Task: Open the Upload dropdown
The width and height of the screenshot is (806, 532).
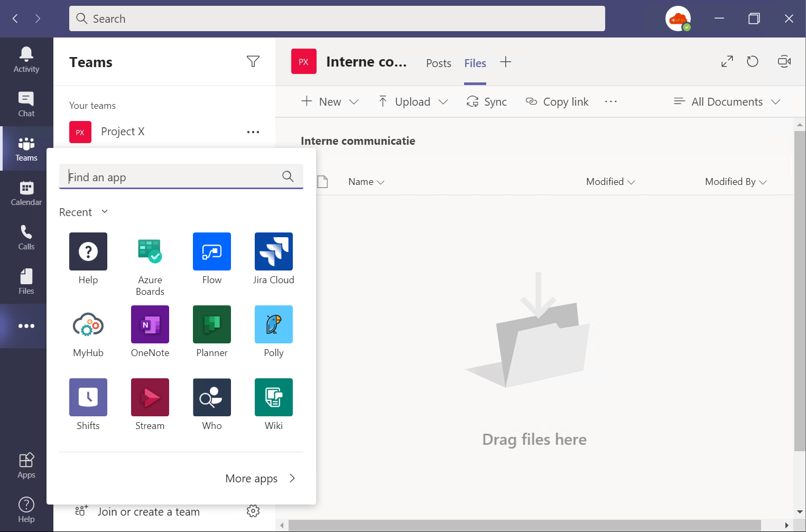Action: (x=413, y=101)
